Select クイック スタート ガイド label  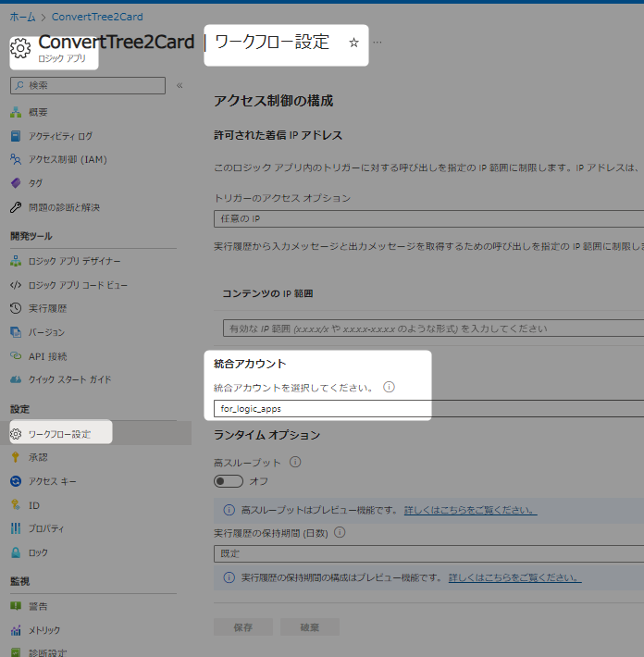pyautogui.click(x=70, y=379)
